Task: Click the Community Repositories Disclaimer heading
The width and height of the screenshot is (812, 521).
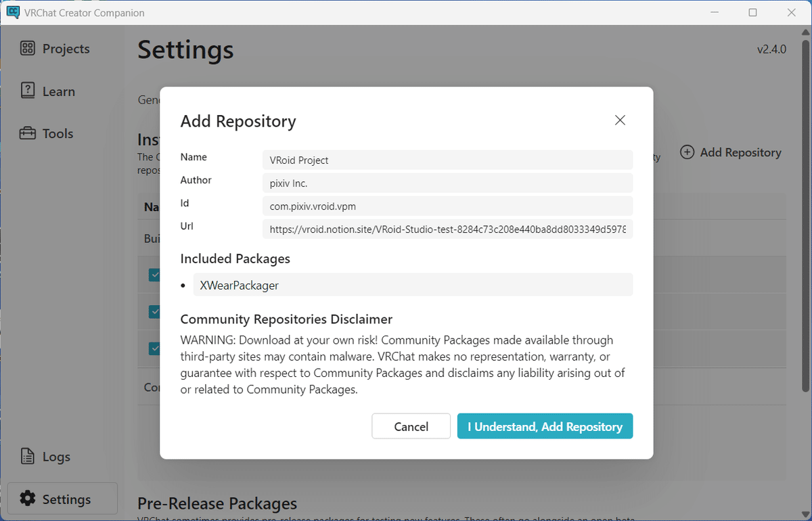Action: pyautogui.click(x=286, y=319)
